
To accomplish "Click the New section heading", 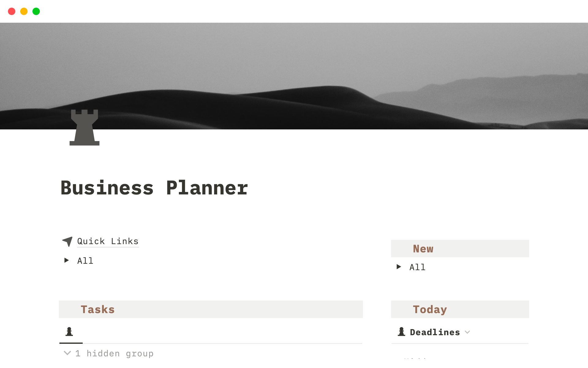I will tap(423, 249).
